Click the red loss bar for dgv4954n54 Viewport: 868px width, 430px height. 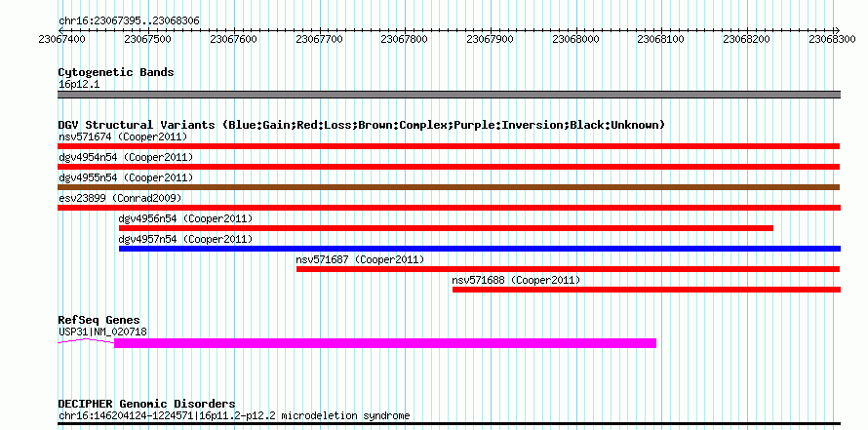(449, 167)
